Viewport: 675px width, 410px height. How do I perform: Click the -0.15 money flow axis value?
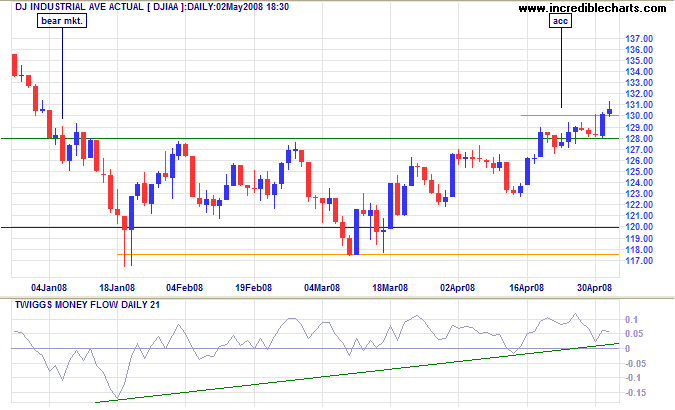click(x=635, y=393)
